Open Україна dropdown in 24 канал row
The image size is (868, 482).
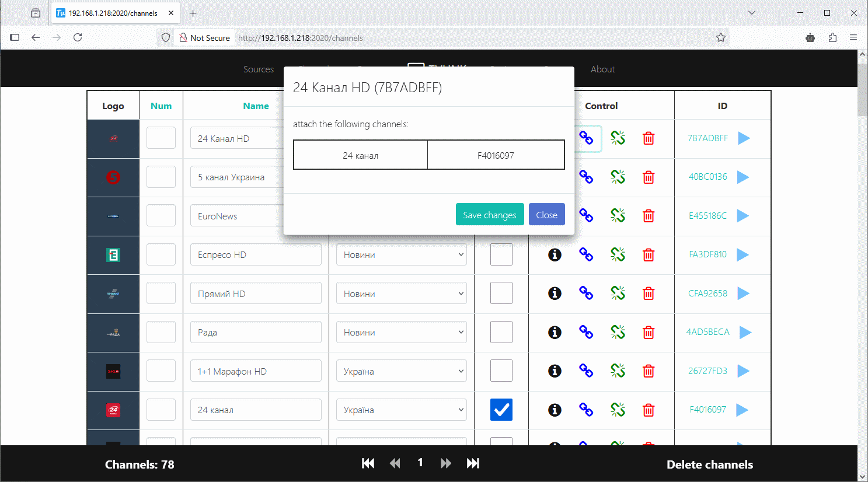(402, 410)
